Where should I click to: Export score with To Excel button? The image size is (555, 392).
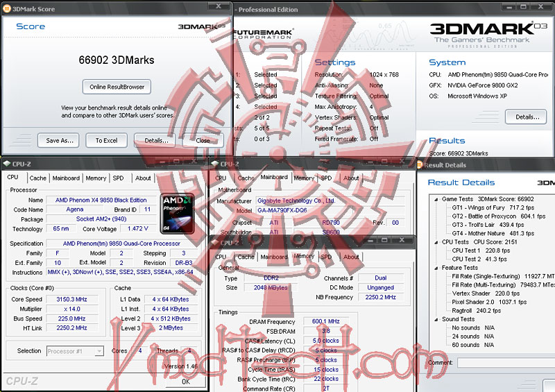click(107, 141)
